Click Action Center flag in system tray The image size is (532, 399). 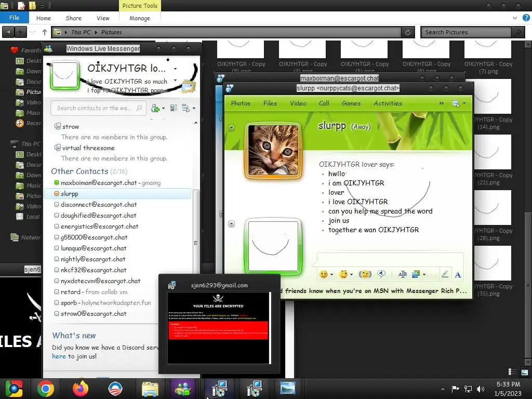(455, 389)
